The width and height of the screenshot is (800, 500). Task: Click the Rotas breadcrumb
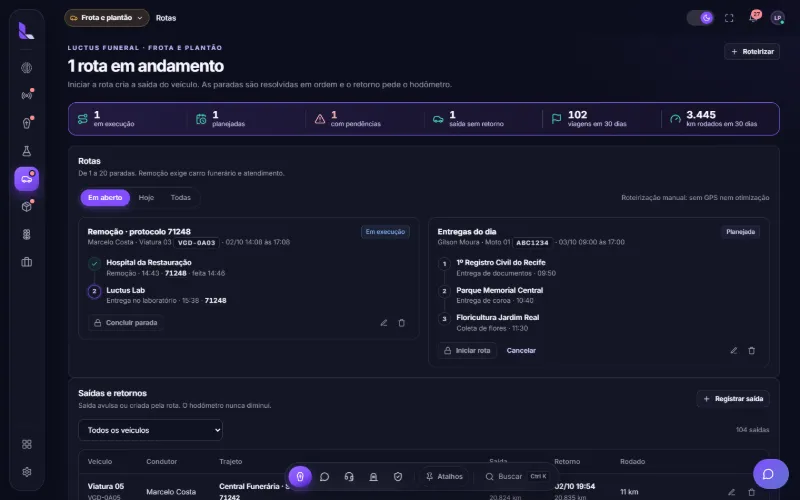(x=166, y=18)
